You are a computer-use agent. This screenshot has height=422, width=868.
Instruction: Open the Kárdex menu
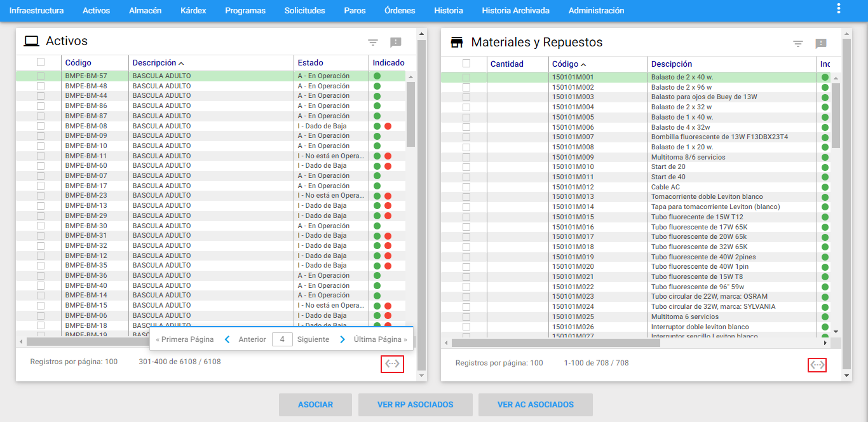click(x=193, y=11)
